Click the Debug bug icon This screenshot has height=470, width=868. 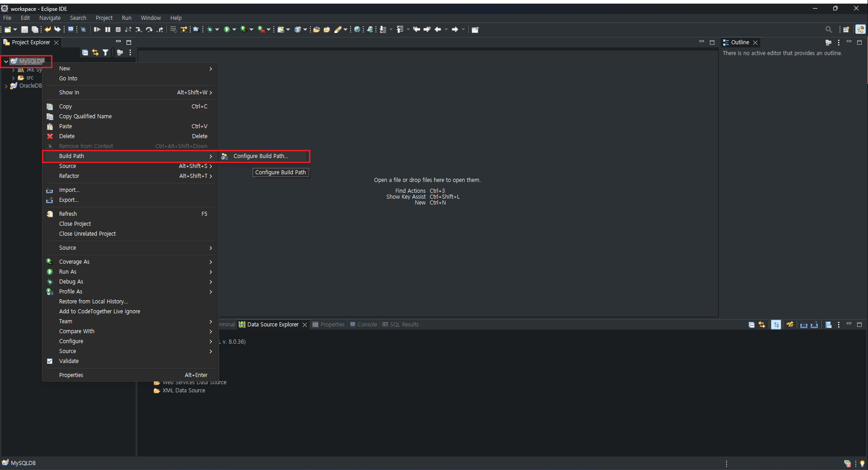[x=210, y=29]
